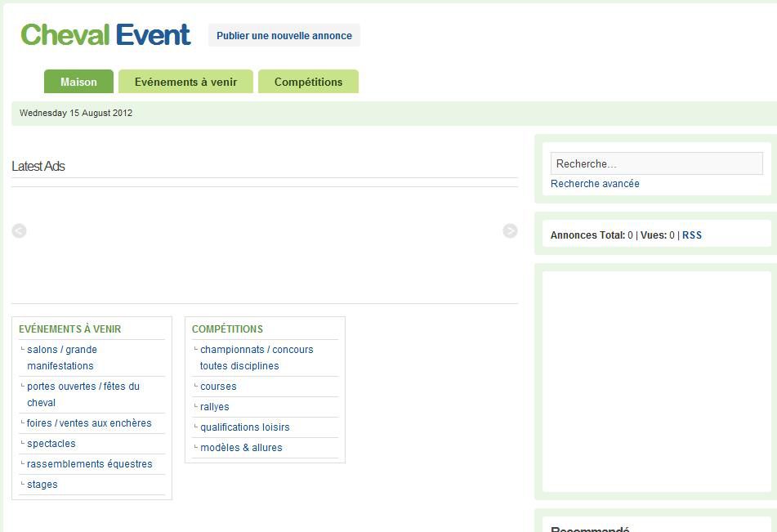The height and width of the screenshot is (532, 777).
Task: Select the stages category
Action: click(42, 485)
